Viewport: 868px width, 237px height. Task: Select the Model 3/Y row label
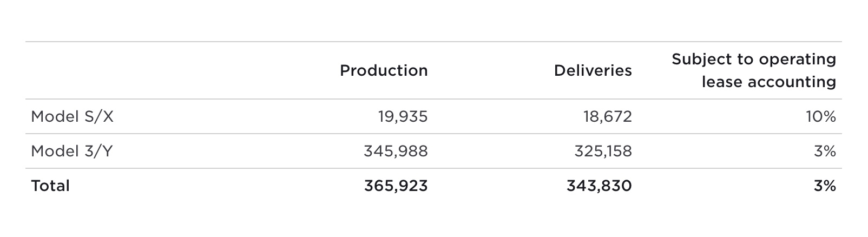pos(71,151)
